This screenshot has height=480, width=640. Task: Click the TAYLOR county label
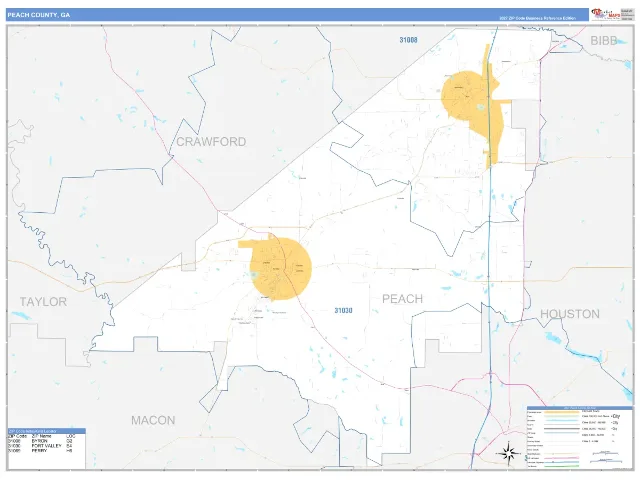pyautogui.click(x=43, y=302)
